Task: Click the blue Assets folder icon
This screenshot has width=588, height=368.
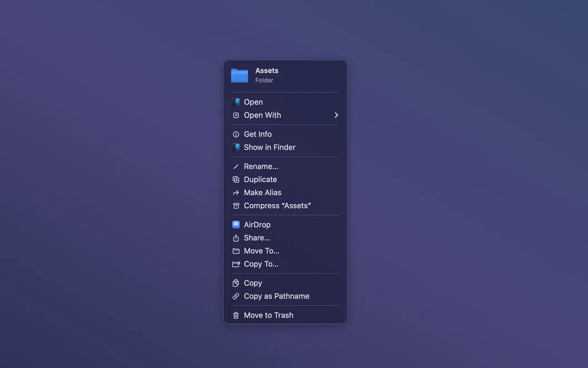Action: [239, 75]
